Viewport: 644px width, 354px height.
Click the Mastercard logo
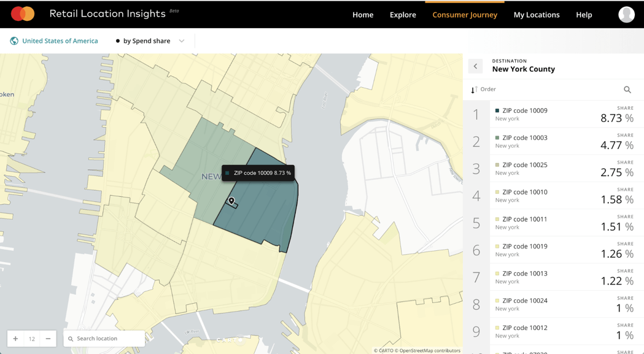23,14
